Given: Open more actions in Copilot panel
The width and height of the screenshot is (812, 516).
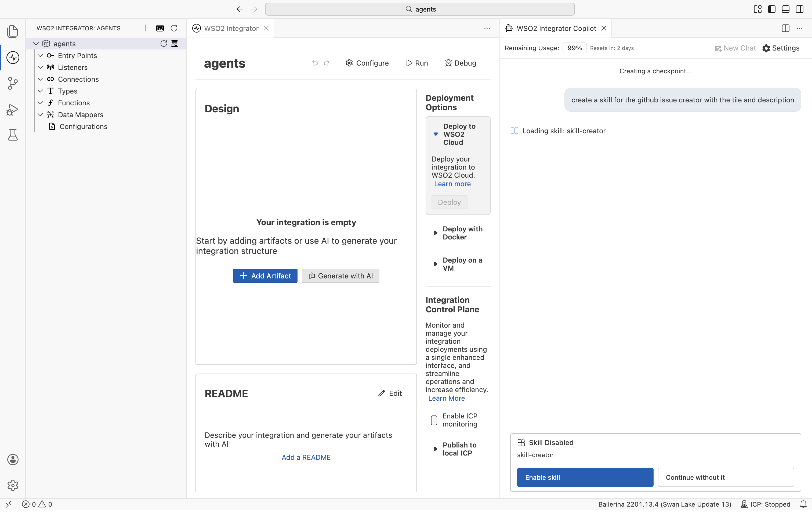Looking at the screenshot, I should coord(800,28).
